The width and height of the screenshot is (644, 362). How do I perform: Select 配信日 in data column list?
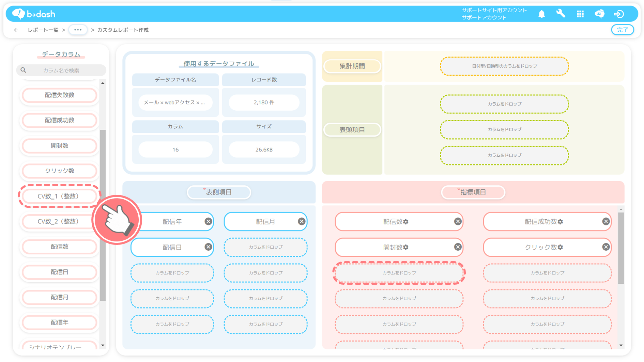(59, 272)
